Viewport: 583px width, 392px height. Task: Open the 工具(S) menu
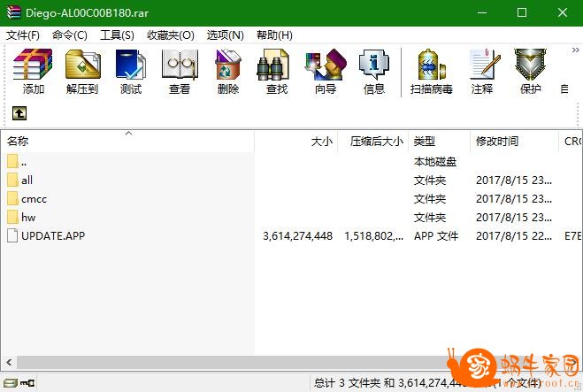tap(117, 35)
